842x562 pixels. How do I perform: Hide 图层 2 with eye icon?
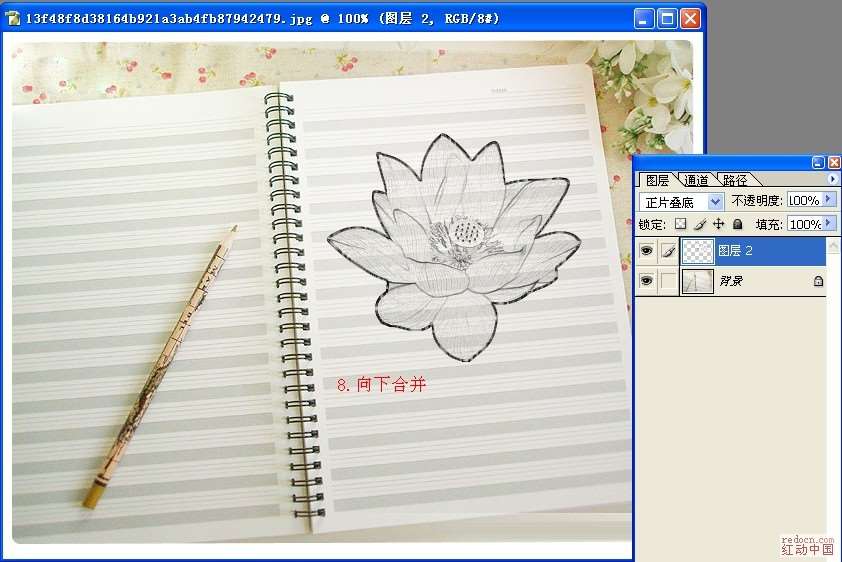pyautogui.click(x=646, y=252)
